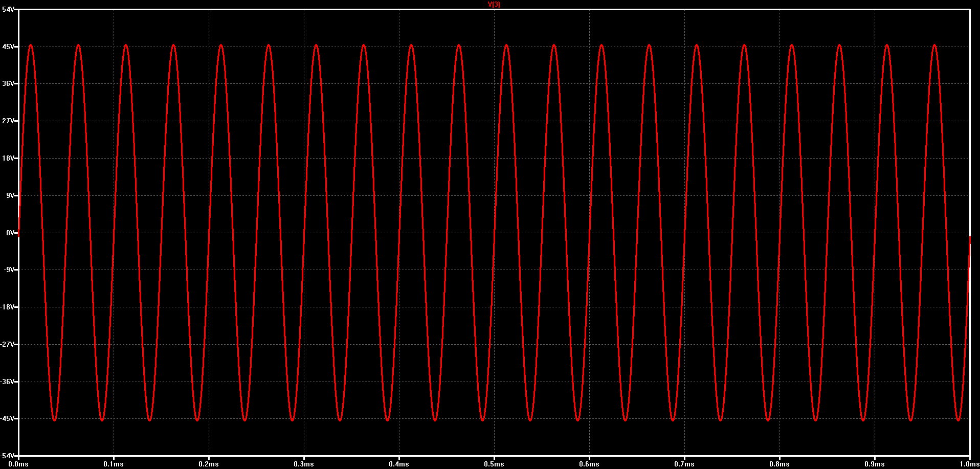Click the 27V vertical axis label
The image size is (980, 469).
point(8,121)
